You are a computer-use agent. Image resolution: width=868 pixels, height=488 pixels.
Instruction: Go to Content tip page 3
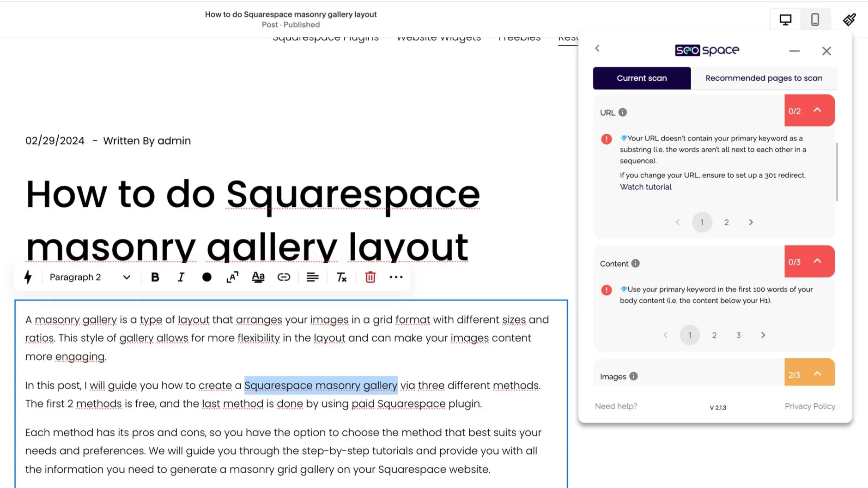[739, 335]
